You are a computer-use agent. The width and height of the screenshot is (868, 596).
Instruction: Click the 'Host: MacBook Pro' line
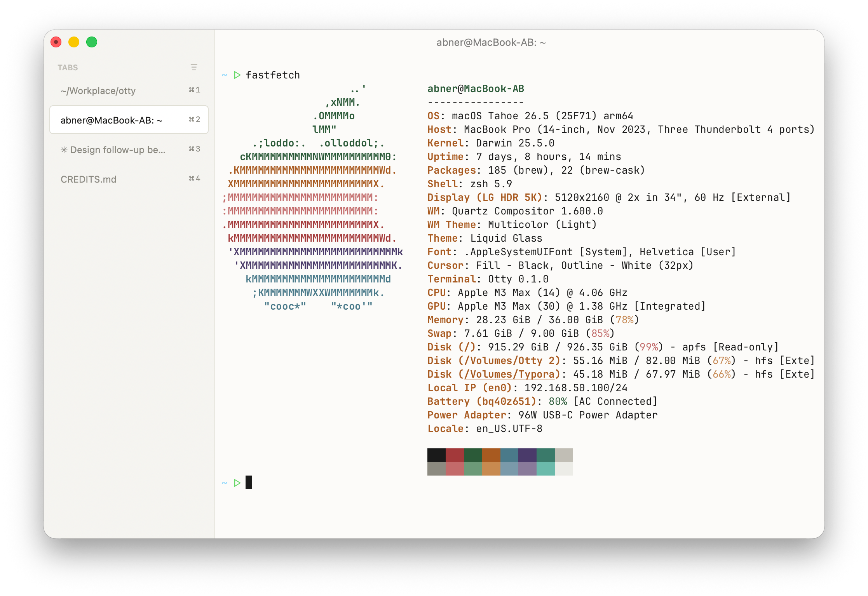coord(621,129)
